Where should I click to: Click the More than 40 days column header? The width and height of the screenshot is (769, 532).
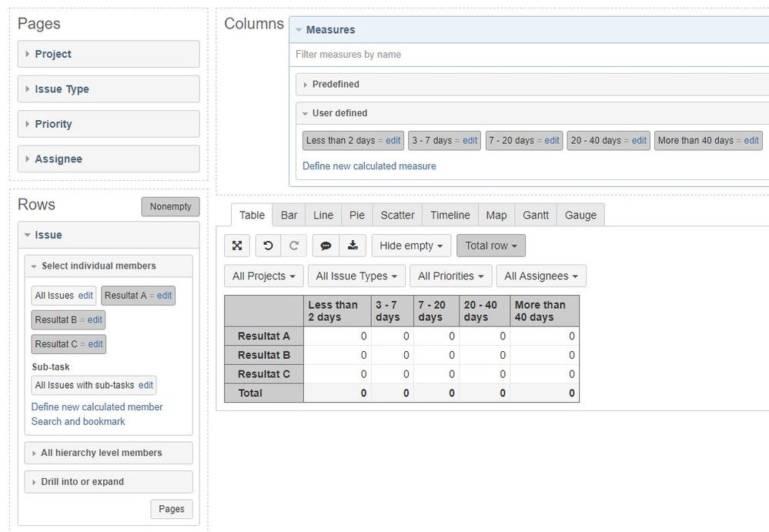click(x=544, y=311)
